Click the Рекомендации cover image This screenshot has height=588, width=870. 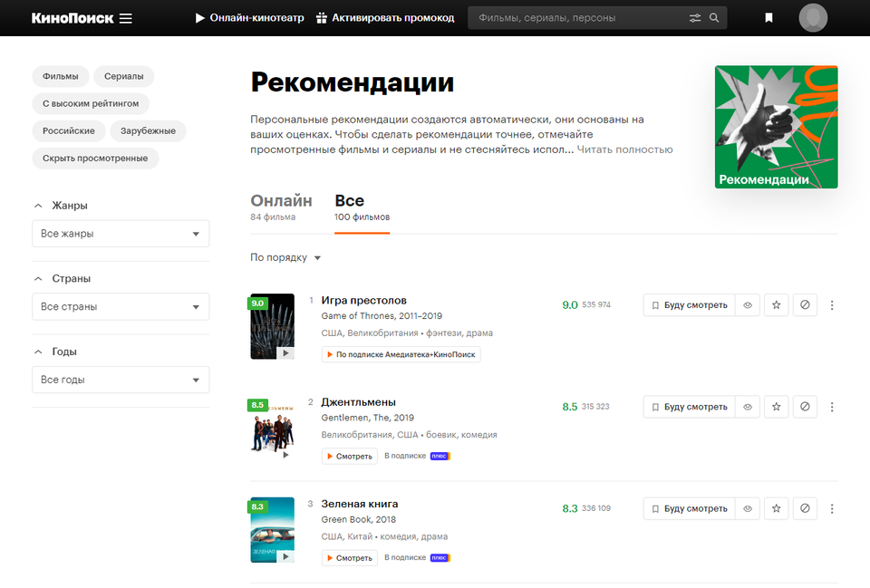pyautogui.click(x=777, y=127)
